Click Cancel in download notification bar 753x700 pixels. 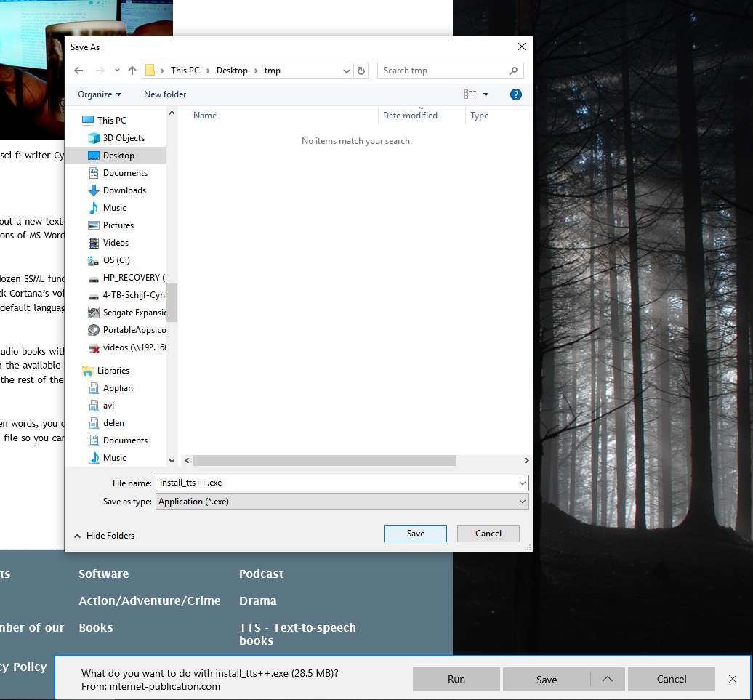(x=672, y=679)
